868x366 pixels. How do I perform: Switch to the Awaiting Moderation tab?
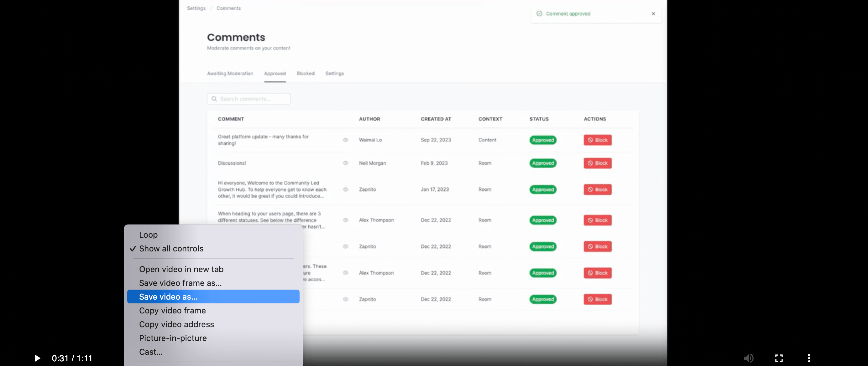tap(230, 73)
